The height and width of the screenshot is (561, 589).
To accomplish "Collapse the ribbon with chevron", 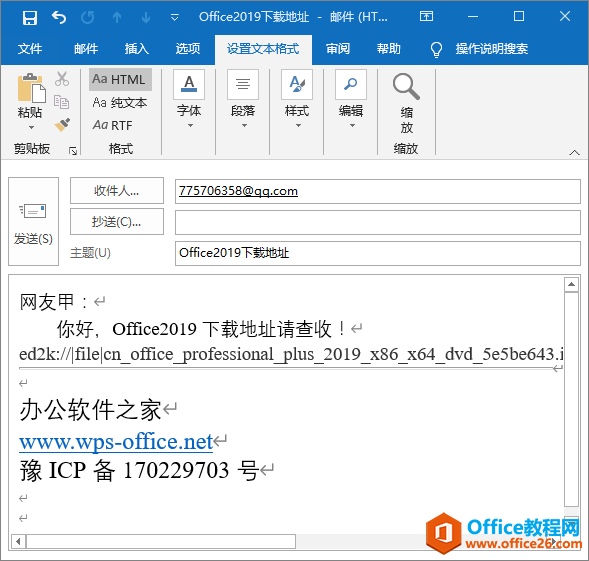I will pos(574,152).
